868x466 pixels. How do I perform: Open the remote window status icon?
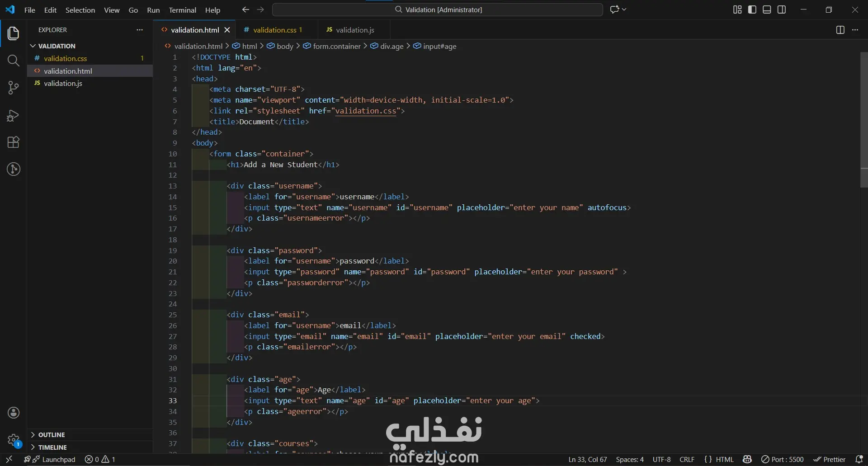[9, 459]
